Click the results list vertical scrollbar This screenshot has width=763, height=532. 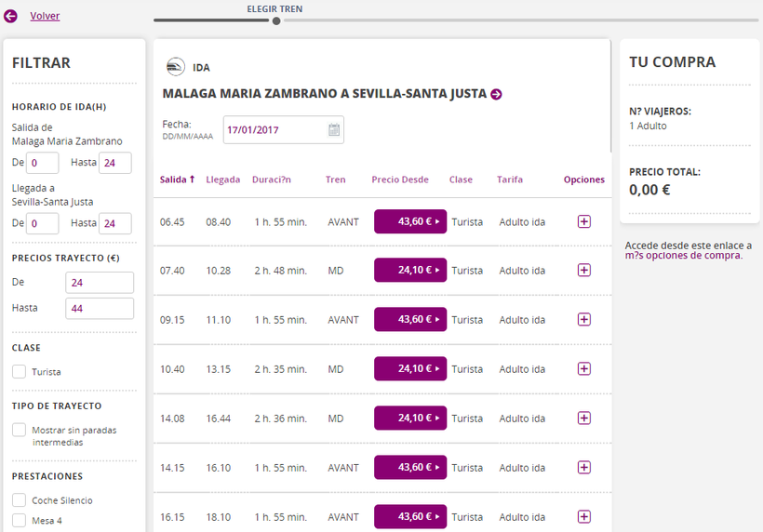click(x=610, y=95)
